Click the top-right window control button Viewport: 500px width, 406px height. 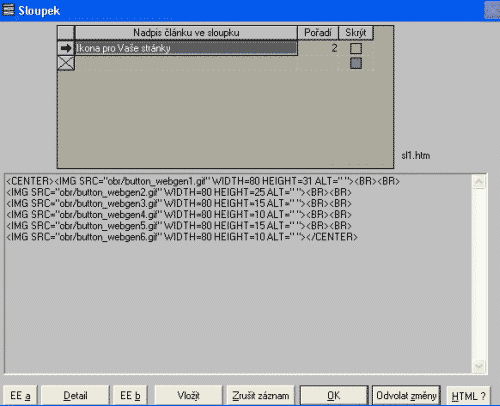click(x=492, y=10)
